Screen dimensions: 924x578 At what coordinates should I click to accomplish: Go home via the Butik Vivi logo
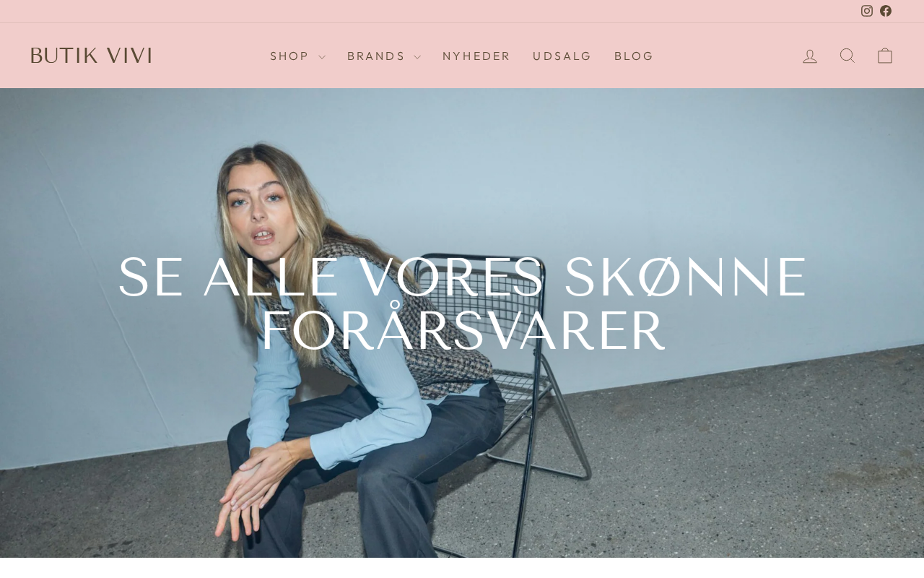point(91,56)
